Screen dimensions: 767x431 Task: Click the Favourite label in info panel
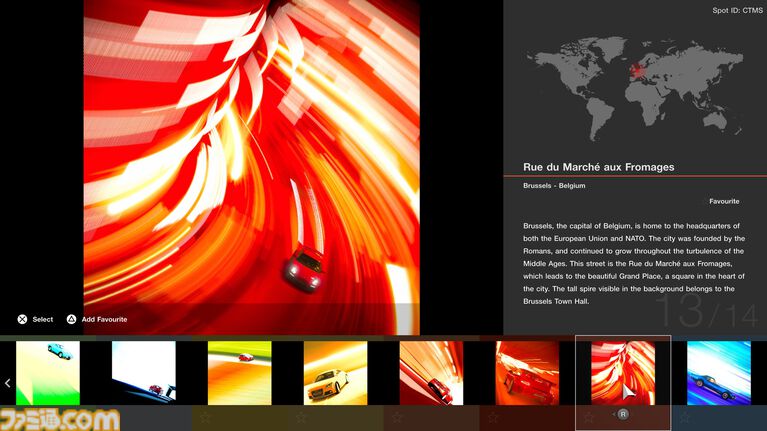tap(724, 201)
